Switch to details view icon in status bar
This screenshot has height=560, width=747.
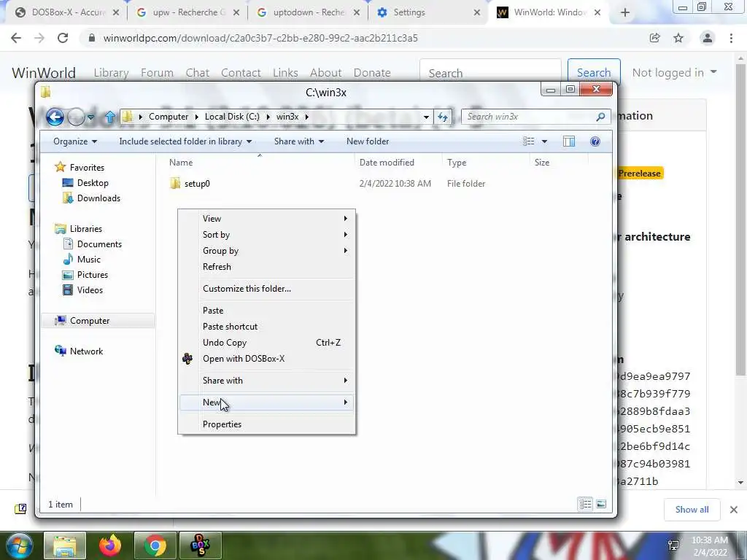586,504
